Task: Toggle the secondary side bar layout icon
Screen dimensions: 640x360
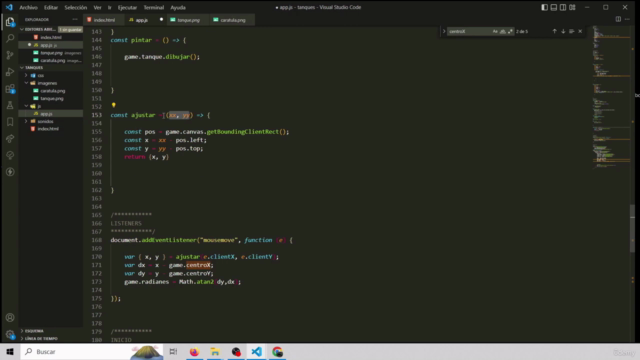Action: (x=563, y=7)
